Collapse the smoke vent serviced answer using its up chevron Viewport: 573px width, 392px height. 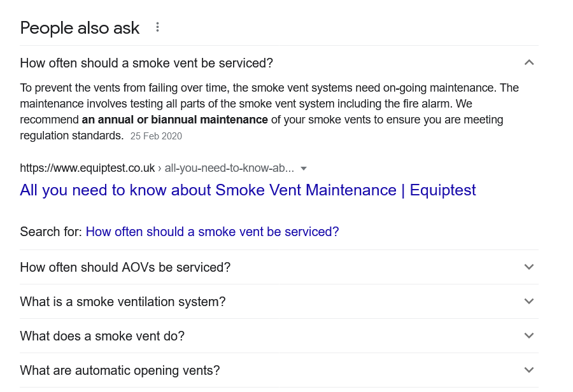529,63
